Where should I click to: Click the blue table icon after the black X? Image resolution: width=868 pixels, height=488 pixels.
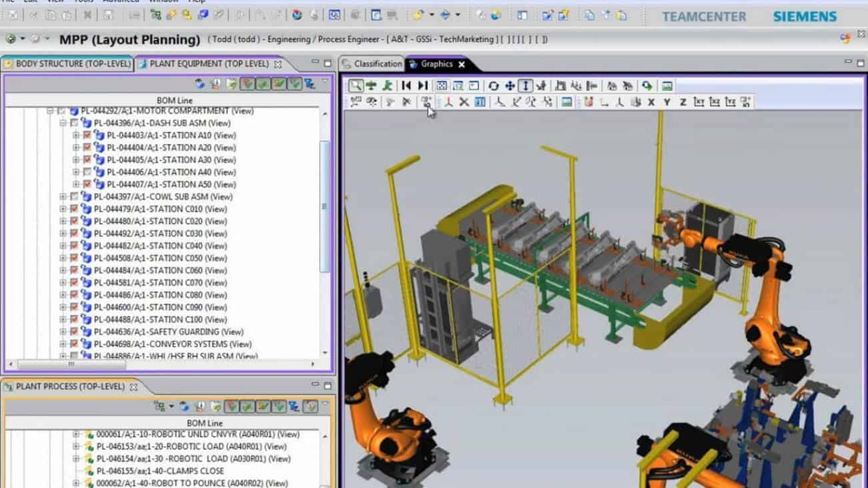point(480,102)
